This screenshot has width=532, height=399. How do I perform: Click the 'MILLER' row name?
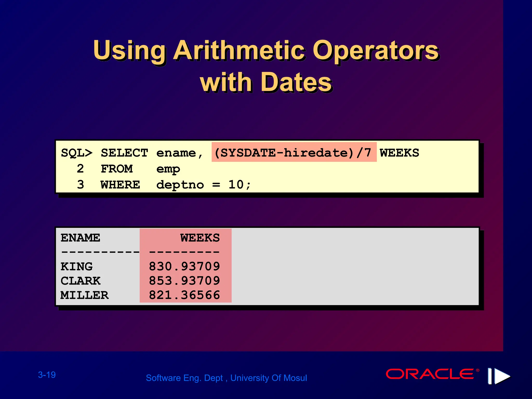pos(85,295)
